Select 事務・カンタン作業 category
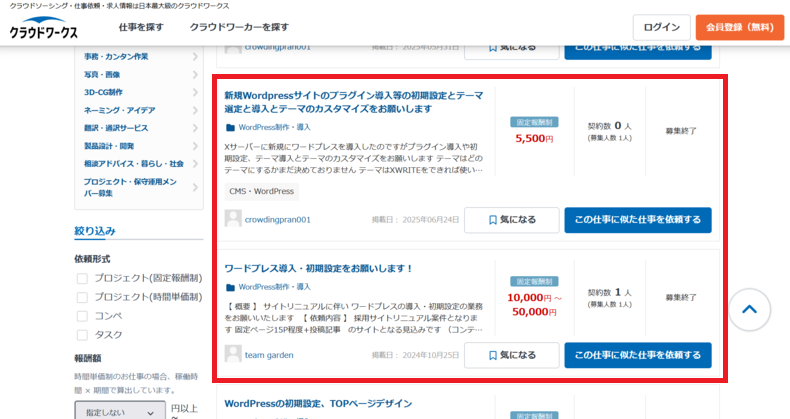Screen dimensions: 790x419 (x=116, y=56)
